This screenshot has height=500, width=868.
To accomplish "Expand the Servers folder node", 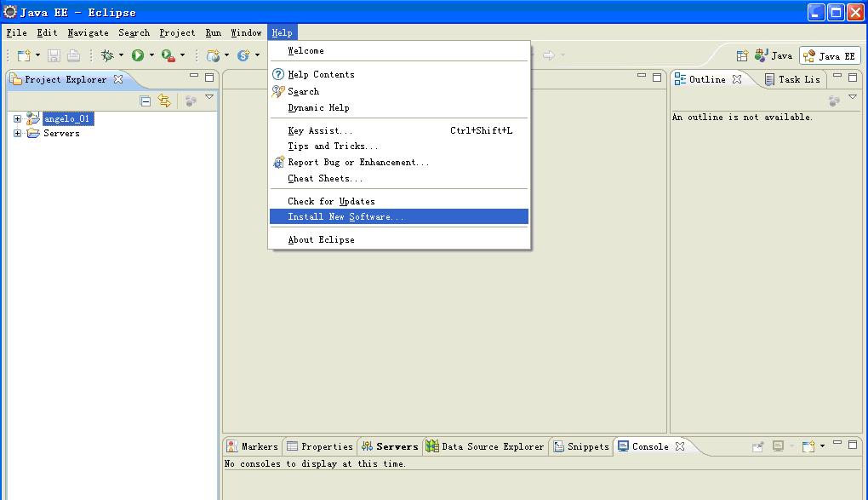I will 17,133.
